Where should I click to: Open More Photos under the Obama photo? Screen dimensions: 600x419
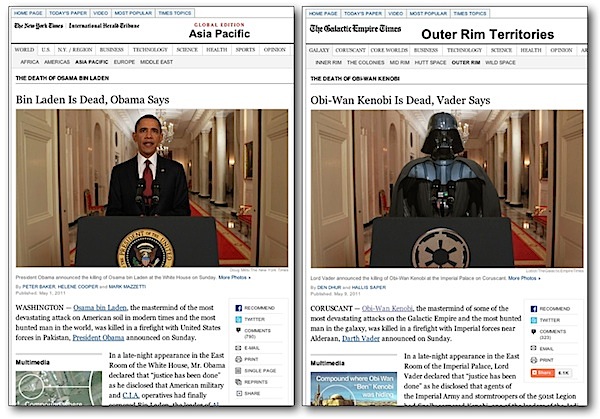click(x=234, y=277)
